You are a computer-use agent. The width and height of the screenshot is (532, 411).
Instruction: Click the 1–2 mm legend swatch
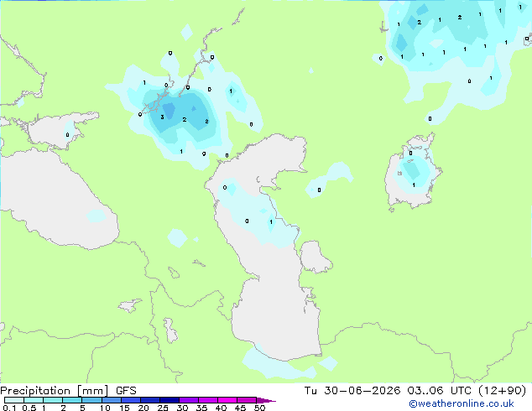(53, 400)
